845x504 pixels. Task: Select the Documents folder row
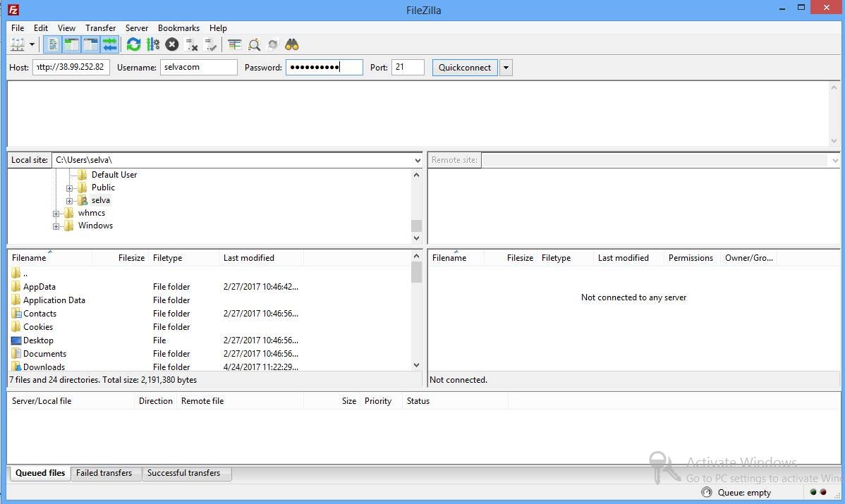[209, 355]
